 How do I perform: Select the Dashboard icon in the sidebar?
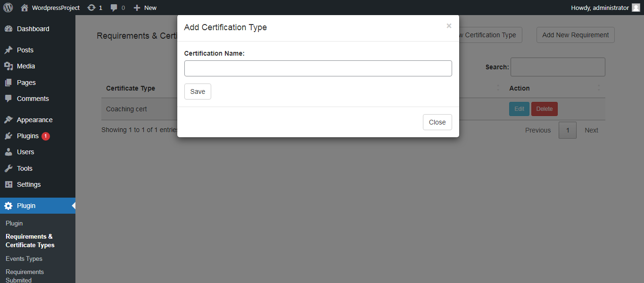[x=9, y=28]
